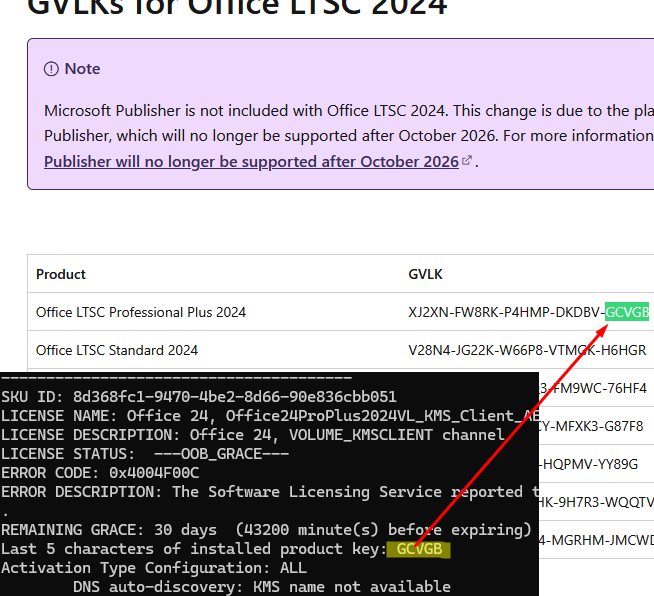Viewport: 654px width, 596px height.
Task: Click the key ending HQPMV-YY89G
Action: tap(589, 464)
